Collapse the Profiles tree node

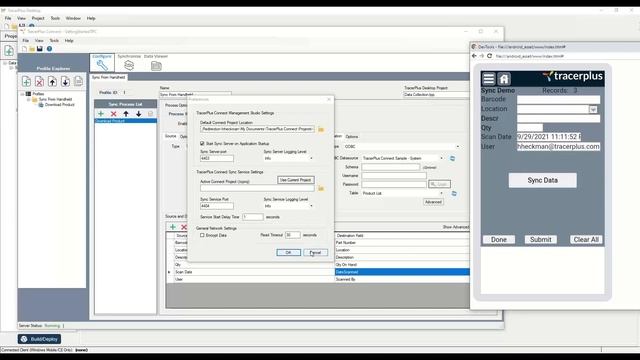pyautogui.click(x=22, y=94)
